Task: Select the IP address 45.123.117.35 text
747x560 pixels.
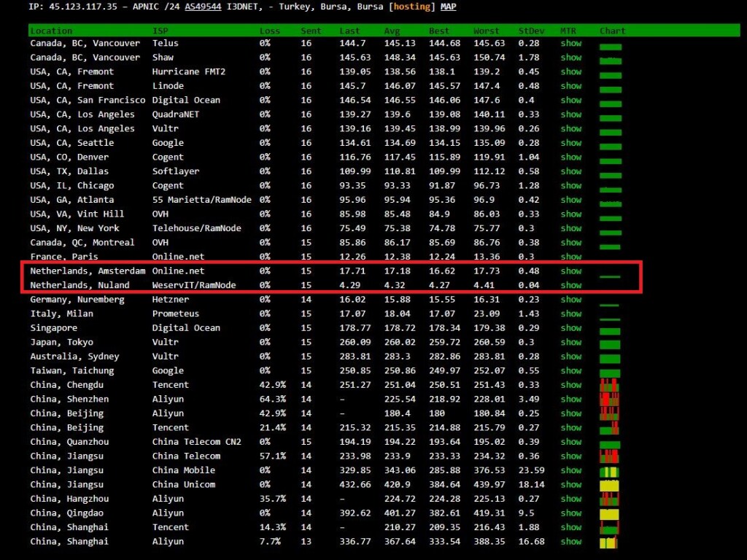Action: 82,7
